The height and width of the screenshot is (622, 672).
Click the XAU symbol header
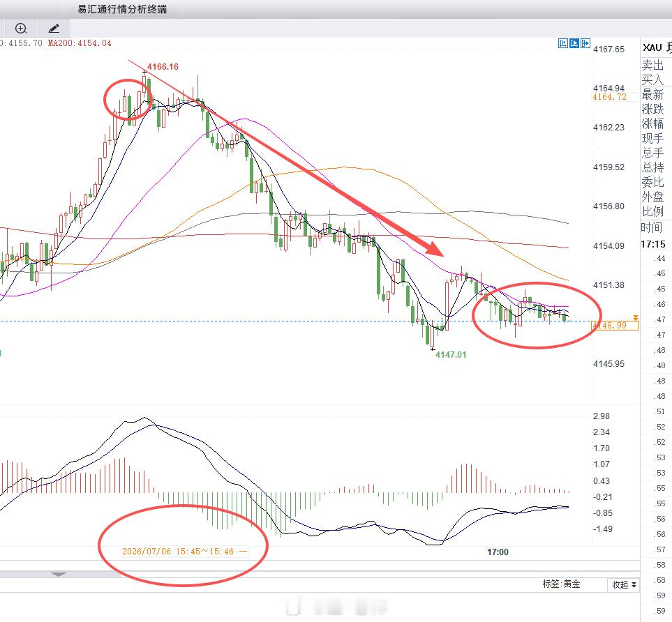[652, 47]
